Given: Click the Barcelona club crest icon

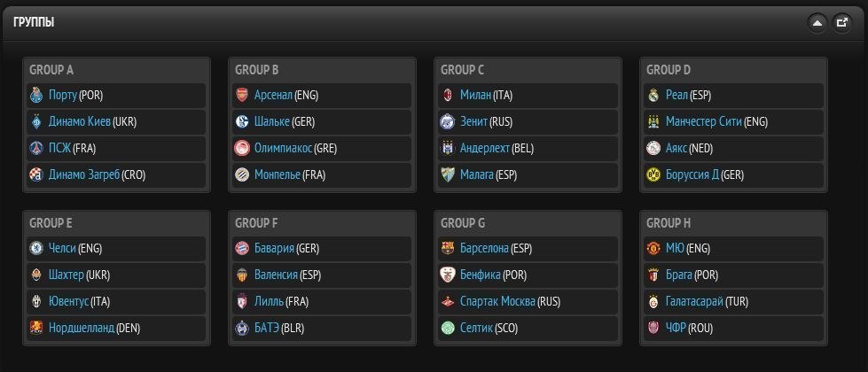Looking at the screenshot, I should click(448, 249).
